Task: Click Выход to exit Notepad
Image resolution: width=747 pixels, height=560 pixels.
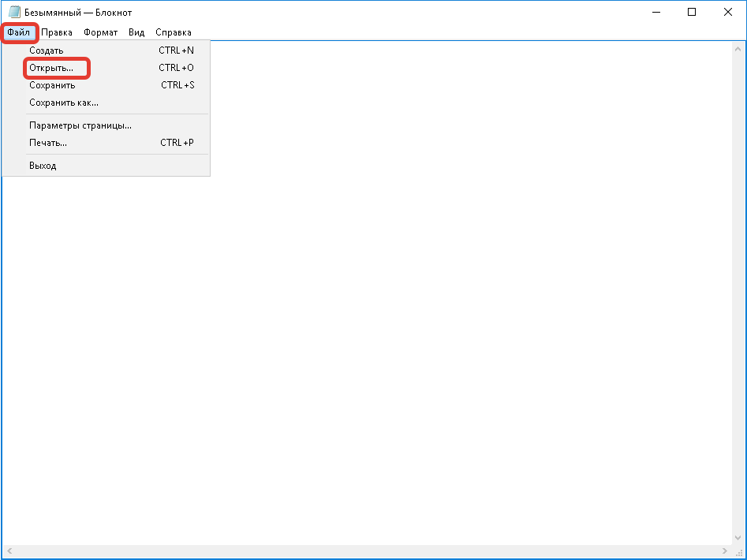Action: click(43, 166)
